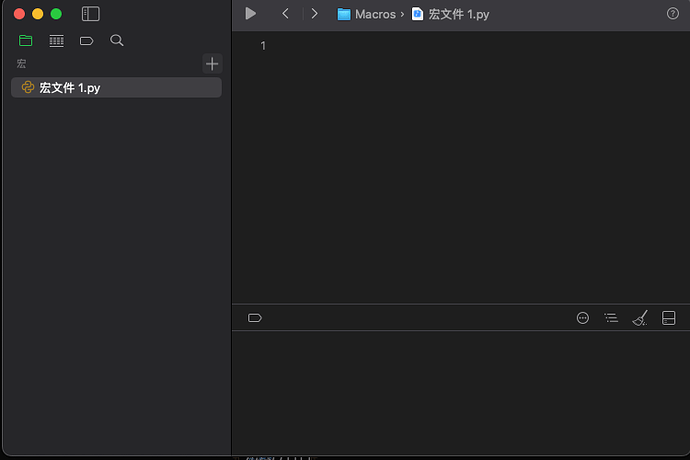
Task: Toggle the sidebar panel icon
Action: [91, 14]
